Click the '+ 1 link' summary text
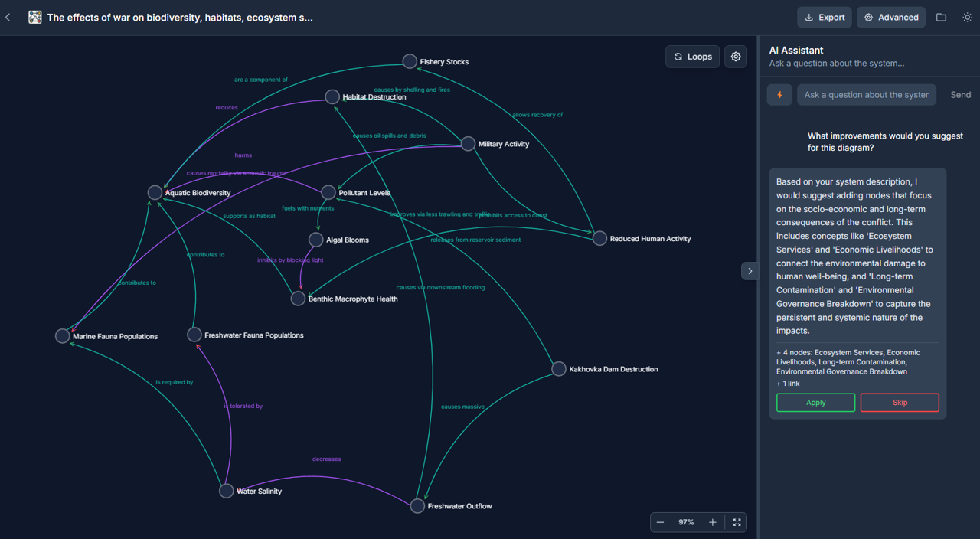Viewport: 980px width, 539px height. point(788,384)
